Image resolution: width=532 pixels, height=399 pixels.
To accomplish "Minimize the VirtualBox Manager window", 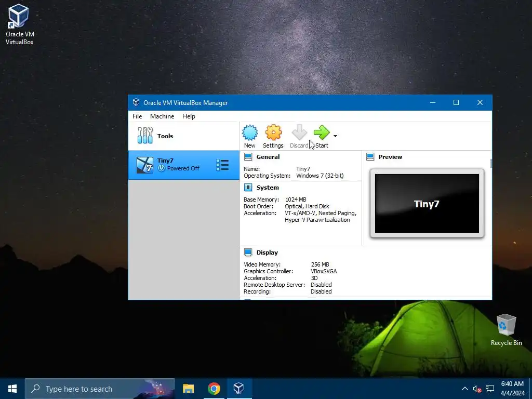I will (433, 102).
